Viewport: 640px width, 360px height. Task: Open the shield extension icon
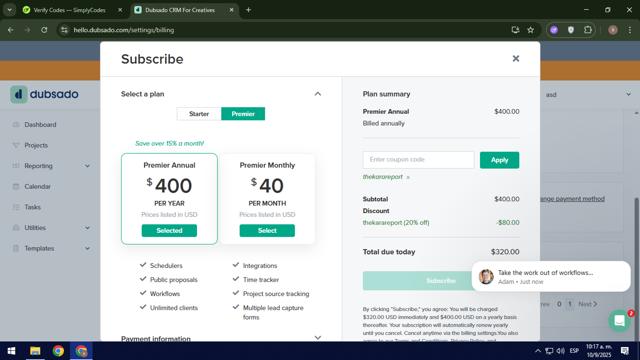pos(571,30)
